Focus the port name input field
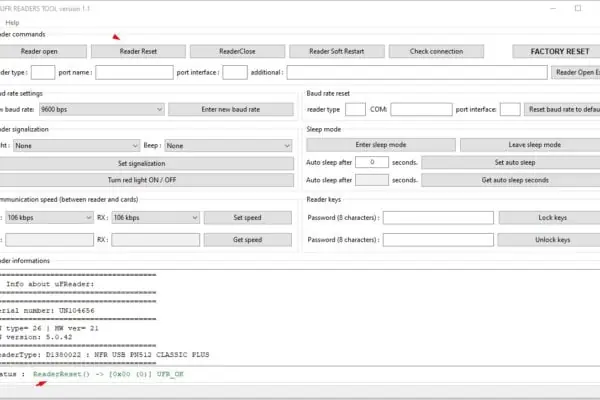This screenshot has width=600, height=400. [x=134, y=72]
